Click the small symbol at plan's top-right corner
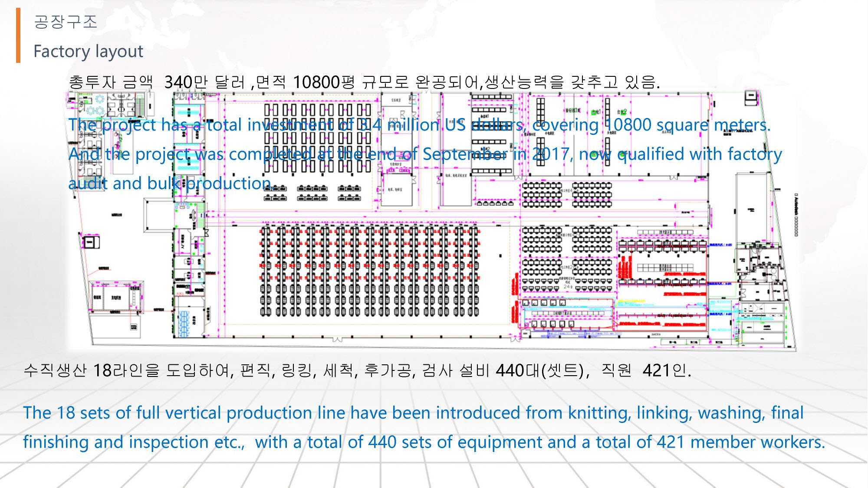This screenshot has height=488, width=868. pyautogui.click(x=751, y=98)
